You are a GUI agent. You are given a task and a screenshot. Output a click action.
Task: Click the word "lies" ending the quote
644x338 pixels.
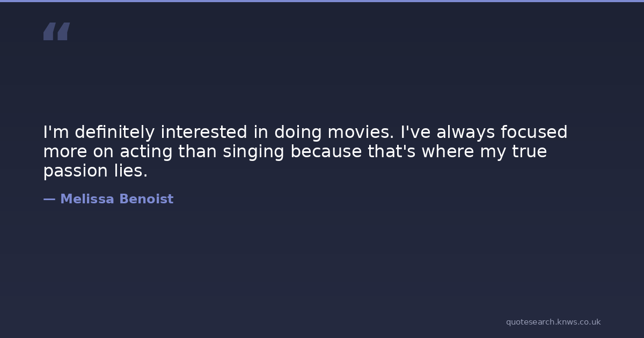(130, 171)
